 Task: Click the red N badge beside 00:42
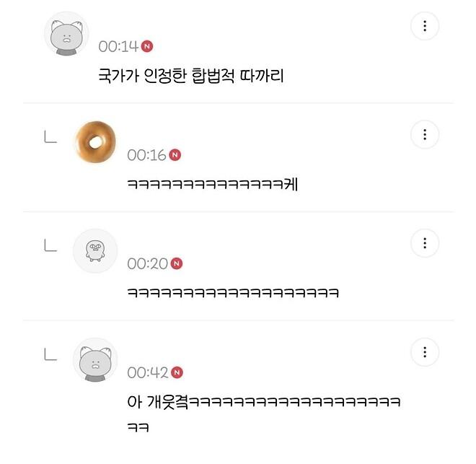point(177,372)
